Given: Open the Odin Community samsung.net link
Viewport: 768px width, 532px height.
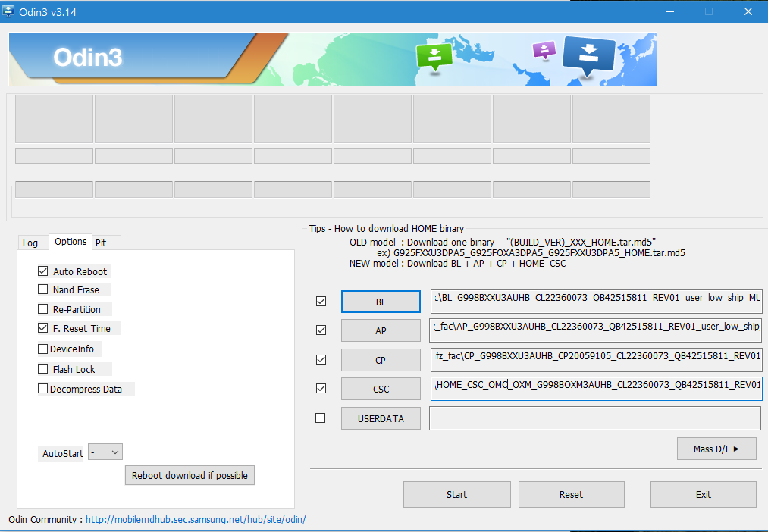Looking at the screenshot, I should (x=196, y=519).
